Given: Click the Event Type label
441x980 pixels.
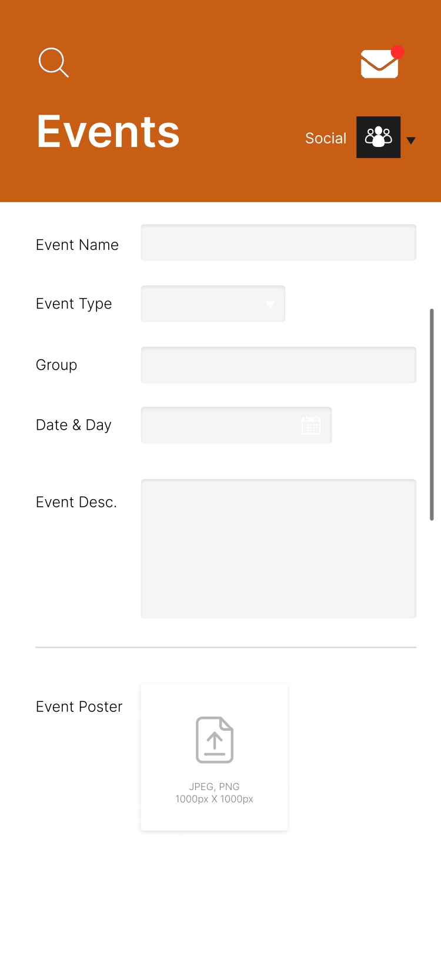Looking at the screenshot, I should (74, 304).
